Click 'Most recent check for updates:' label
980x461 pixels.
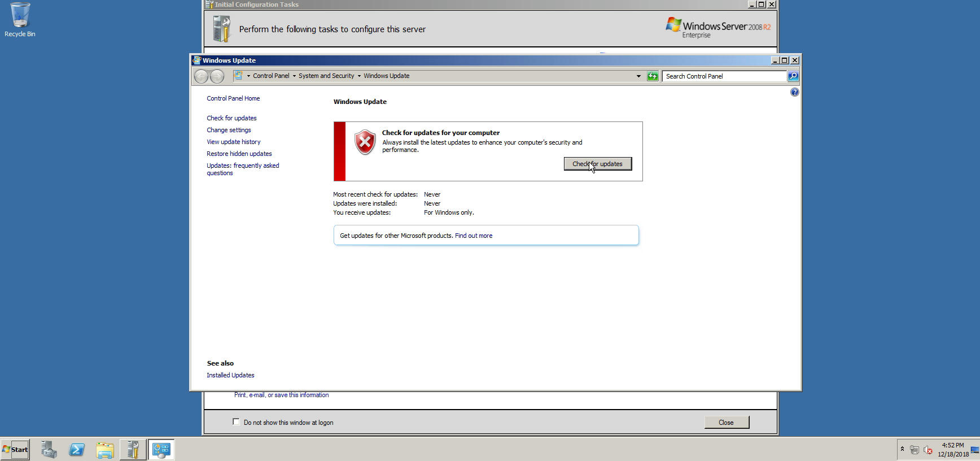click(375, 194)
